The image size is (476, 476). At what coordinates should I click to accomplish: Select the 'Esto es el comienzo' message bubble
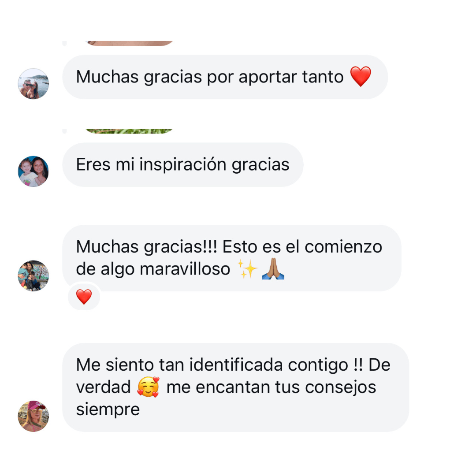point(232,258)
